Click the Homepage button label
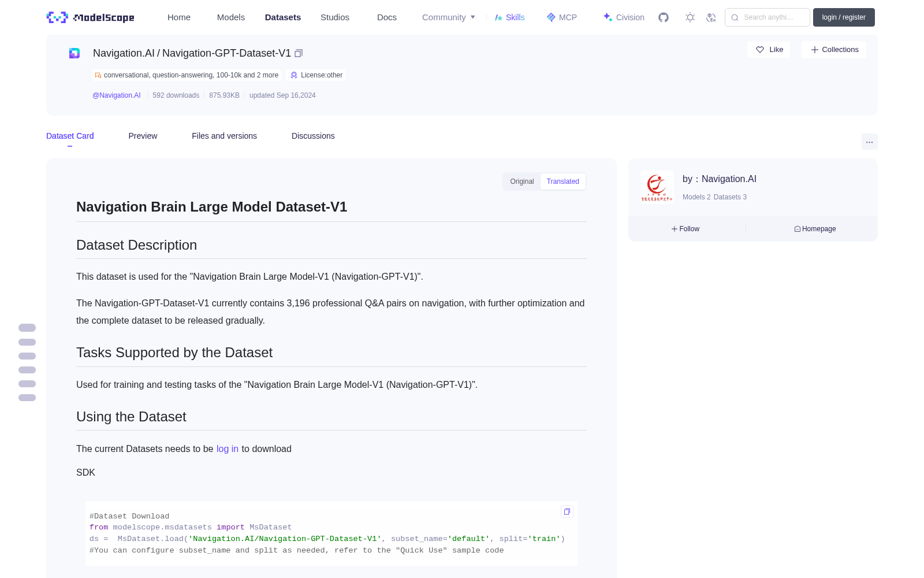Viewport: 924px width, 578px height. (x=819, y=229)
